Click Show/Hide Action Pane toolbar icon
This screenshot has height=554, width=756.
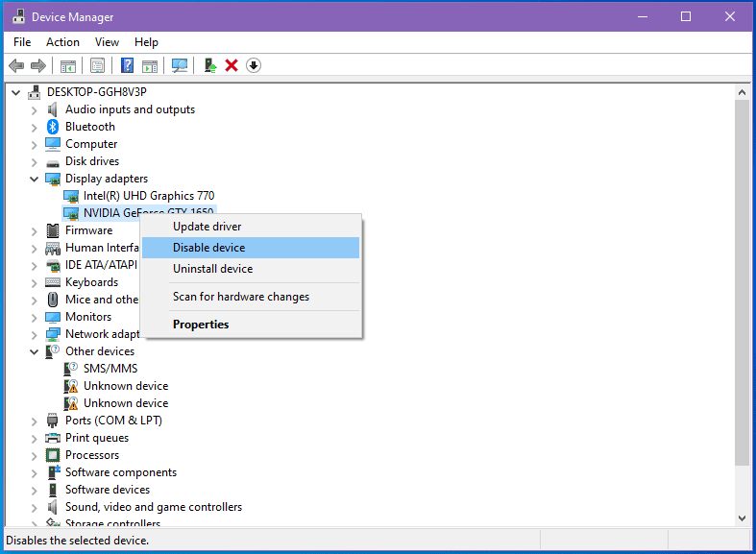[150, 66]
